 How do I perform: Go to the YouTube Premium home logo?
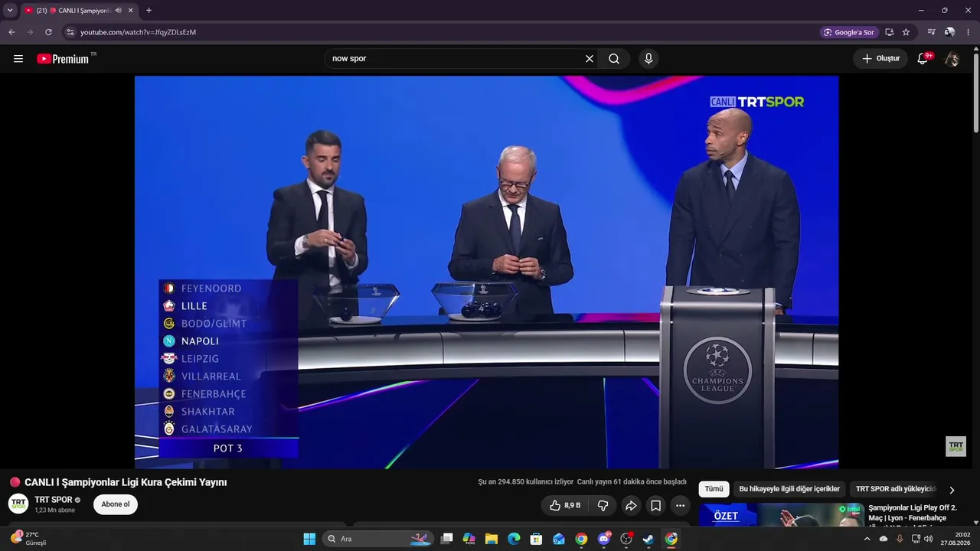click(63, 59)
